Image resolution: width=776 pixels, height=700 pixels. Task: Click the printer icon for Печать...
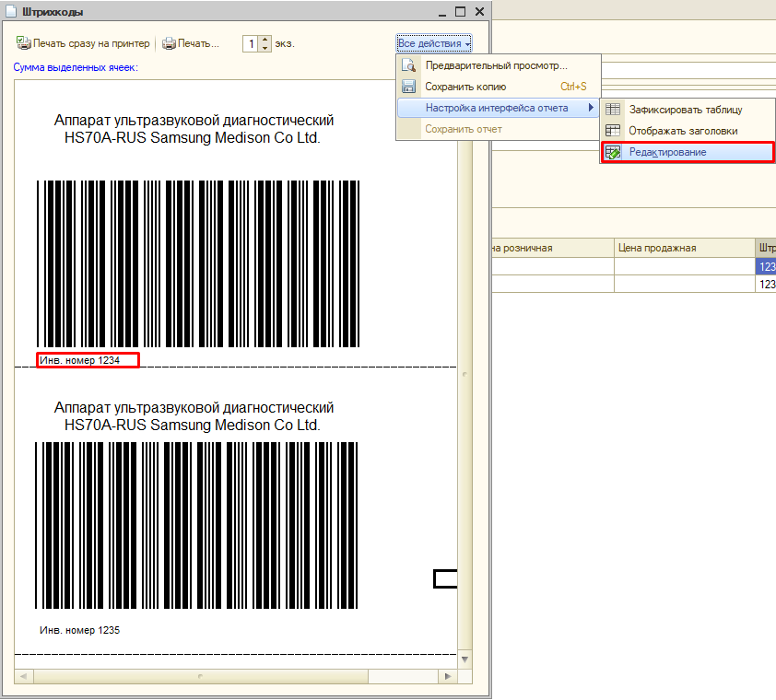click(x=169, y=43)
